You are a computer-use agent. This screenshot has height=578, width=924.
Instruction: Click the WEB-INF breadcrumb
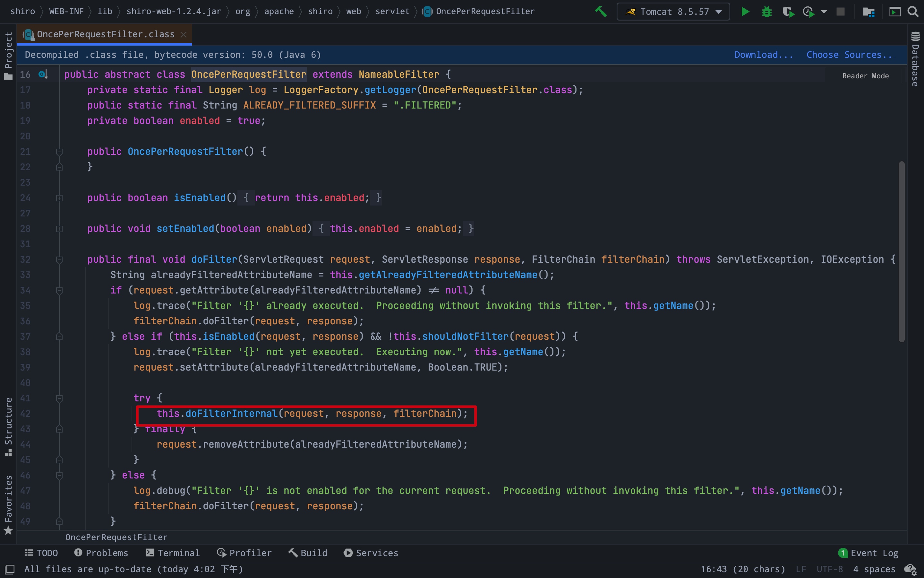click(x=66, y=12)
